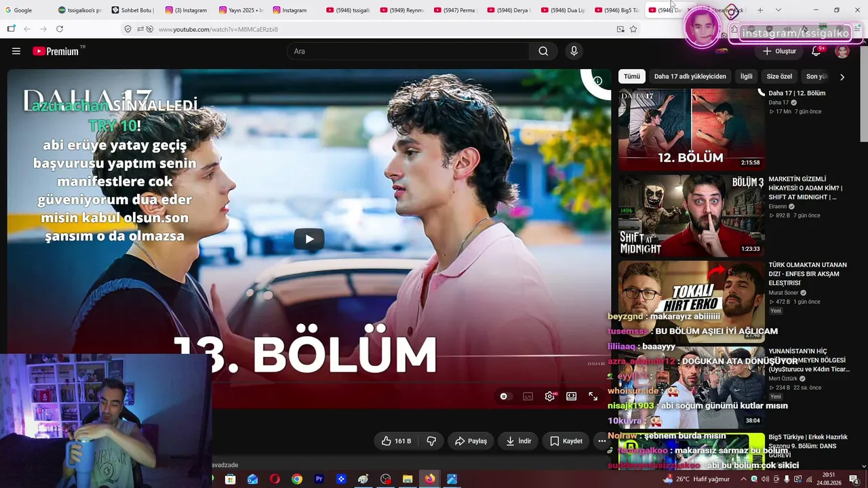Open OBS Studio from the taskbar

pos(386,479)
